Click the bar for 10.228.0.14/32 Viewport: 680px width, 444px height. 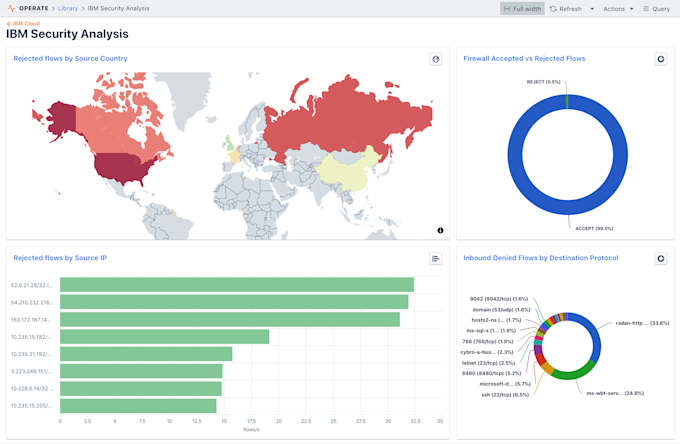tap(141, 388)
